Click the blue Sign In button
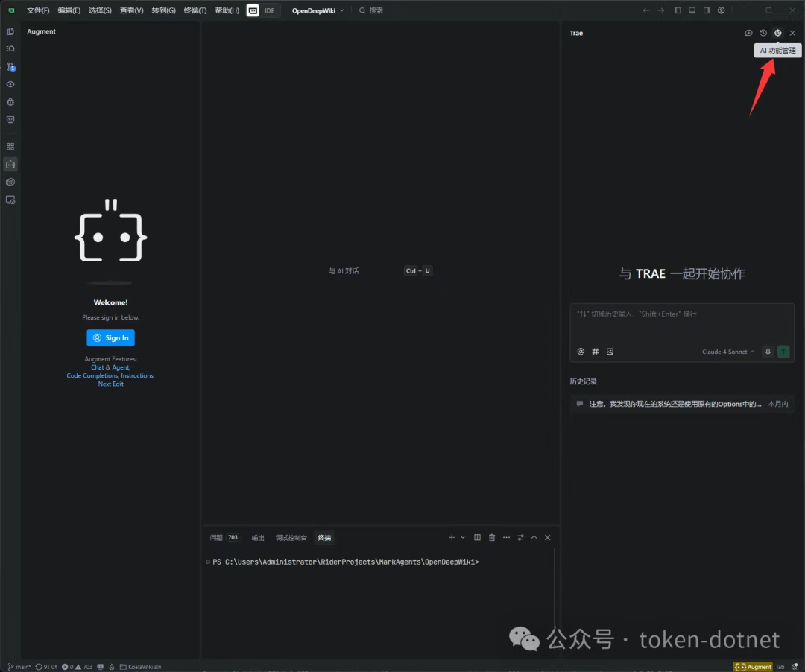The height and width of the screenshot is (672, 805). 110,337
